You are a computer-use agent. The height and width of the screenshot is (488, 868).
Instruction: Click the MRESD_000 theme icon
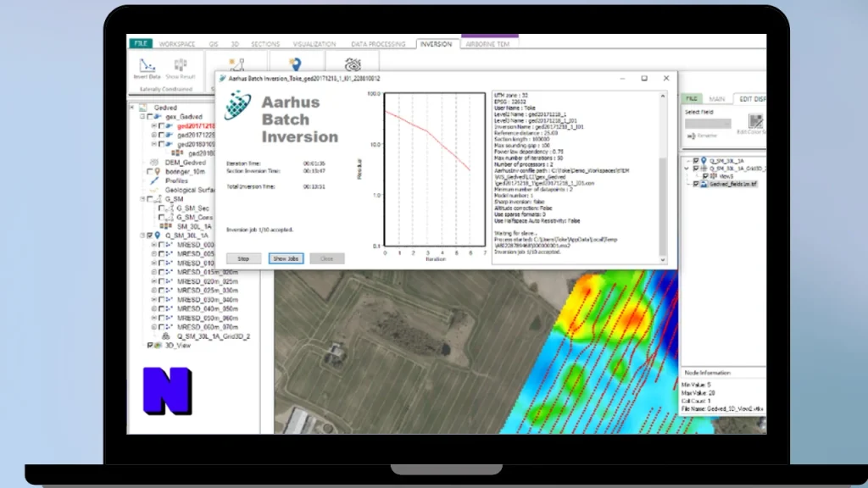170,245
